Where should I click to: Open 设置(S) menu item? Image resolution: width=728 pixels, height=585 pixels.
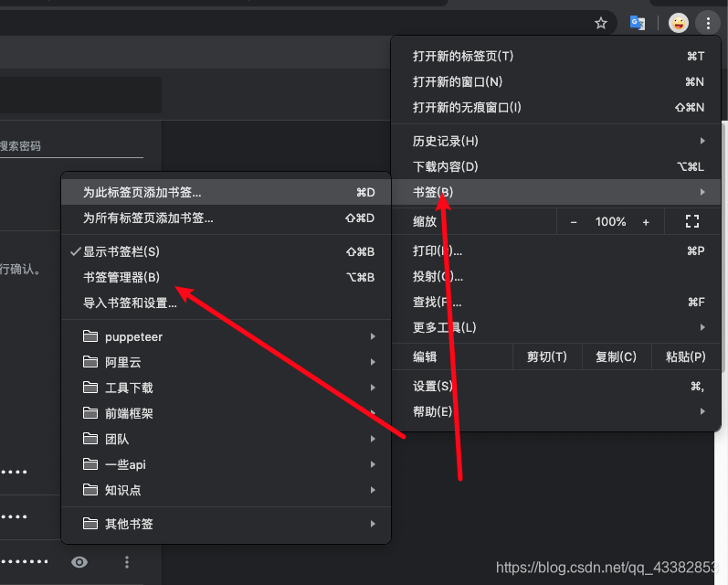(556, 386)
